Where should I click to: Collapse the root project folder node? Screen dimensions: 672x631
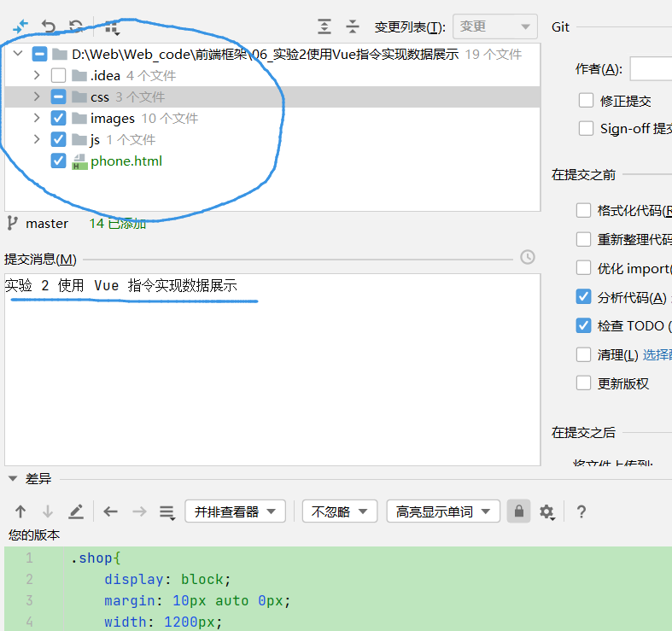coord(18,54)
